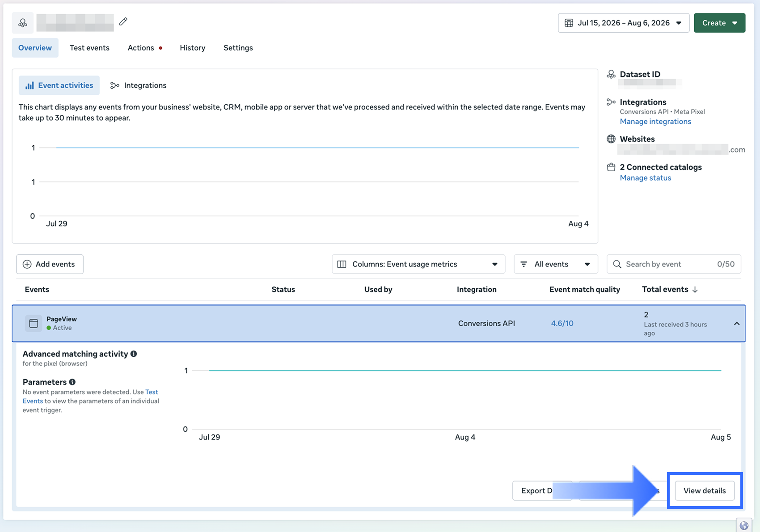760x532 pixels.
Task: Open Columns: Event usage metrics dropdown
Action: (x=418, y=264)
